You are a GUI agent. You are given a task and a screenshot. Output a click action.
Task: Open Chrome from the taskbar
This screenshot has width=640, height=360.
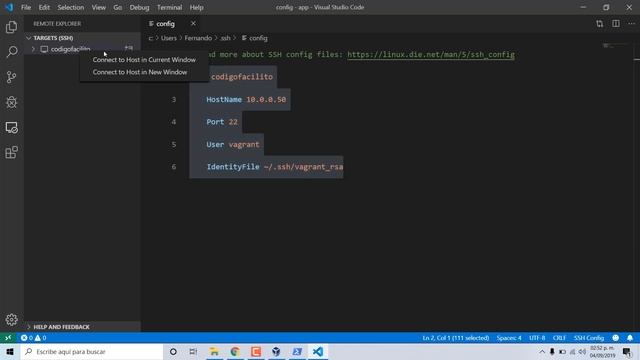235,351
